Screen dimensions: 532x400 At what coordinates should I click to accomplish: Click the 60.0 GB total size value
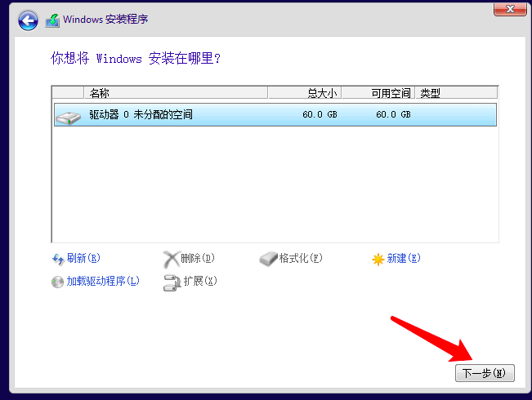tap(320, 114)
